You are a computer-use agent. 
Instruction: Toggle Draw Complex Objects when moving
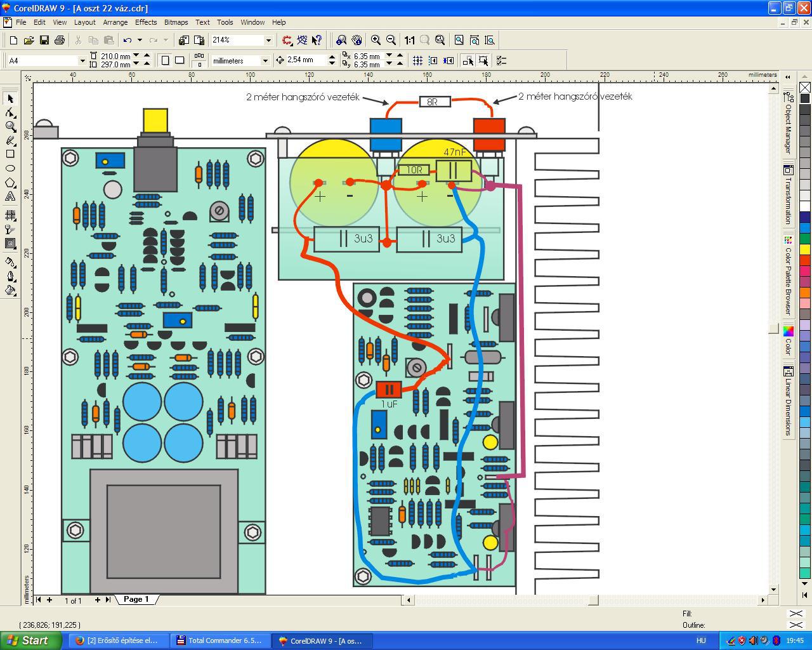click(x=468, y=60)
